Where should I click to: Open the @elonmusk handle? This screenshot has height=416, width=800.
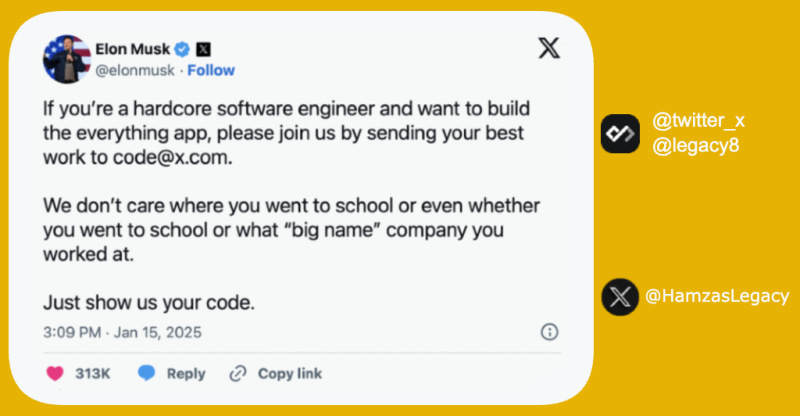click(133, 70)
